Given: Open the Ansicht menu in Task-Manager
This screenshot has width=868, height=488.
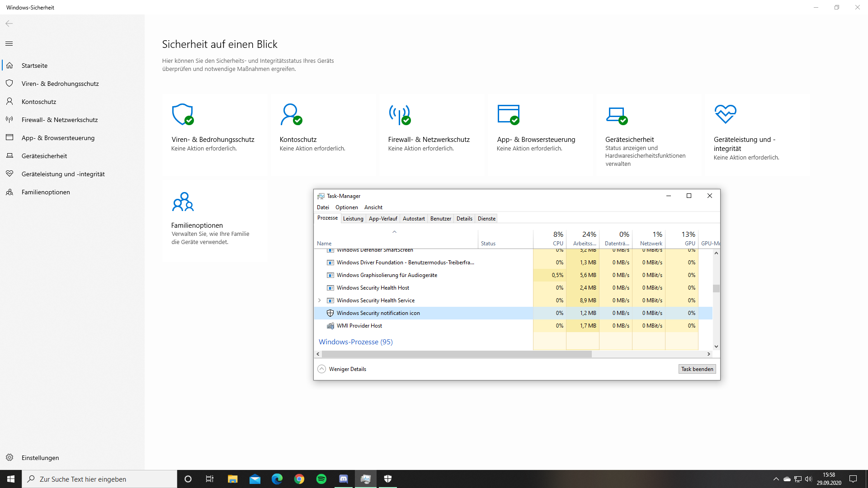Looking at the screenshot, I should point(373,207).
